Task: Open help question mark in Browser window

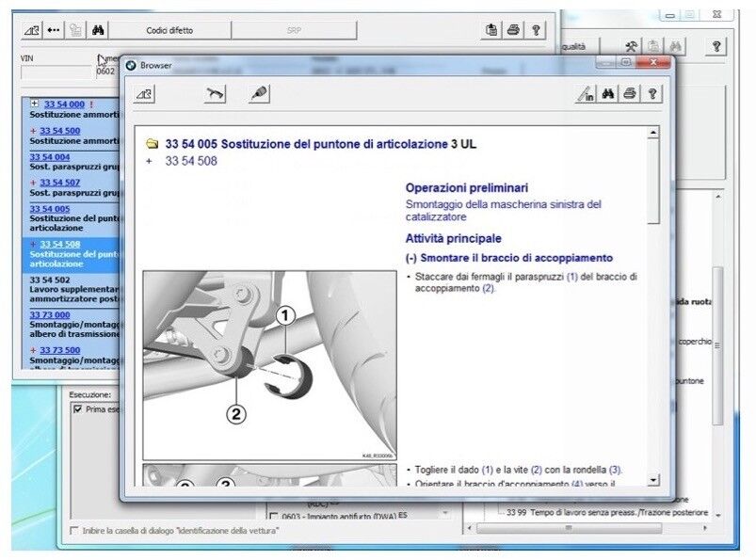Action: pos(651,94)
